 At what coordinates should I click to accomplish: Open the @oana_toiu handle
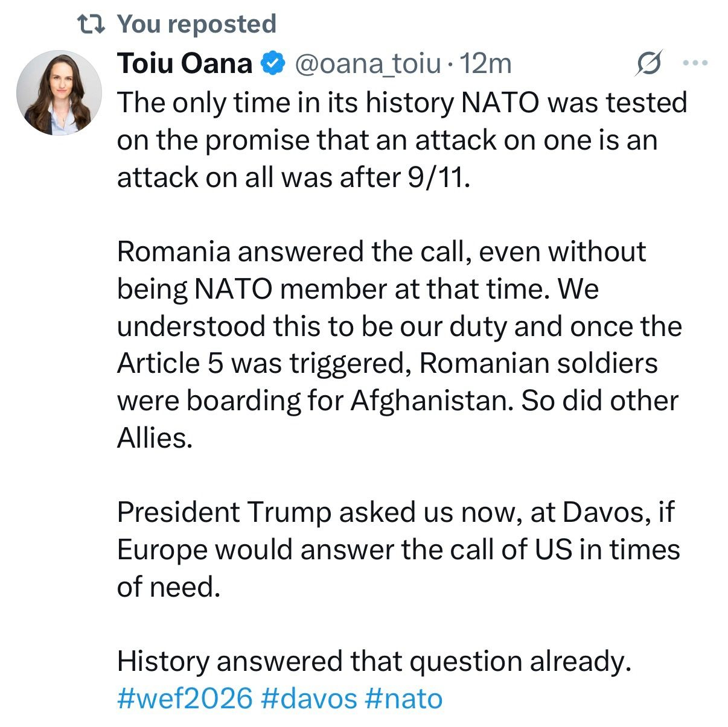point(367,63)
